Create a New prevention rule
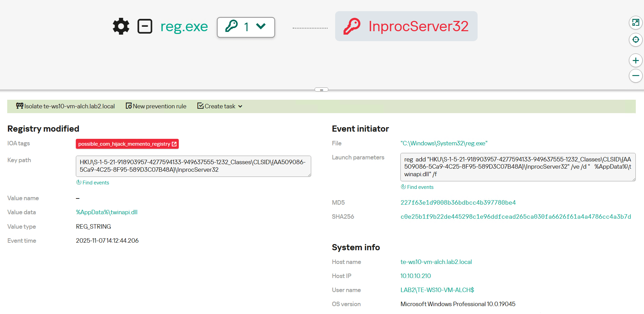The width and height of the screenshot is (644, 314). (x=156, y=106)
